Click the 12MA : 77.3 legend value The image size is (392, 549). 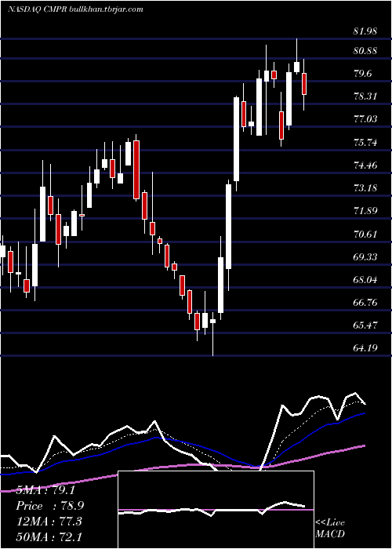pos(49,522)
